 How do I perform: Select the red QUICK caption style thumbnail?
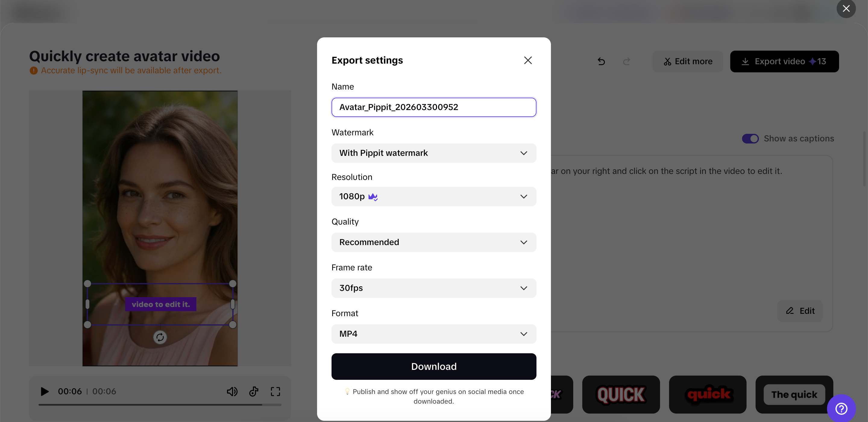[x=621, y=394]
